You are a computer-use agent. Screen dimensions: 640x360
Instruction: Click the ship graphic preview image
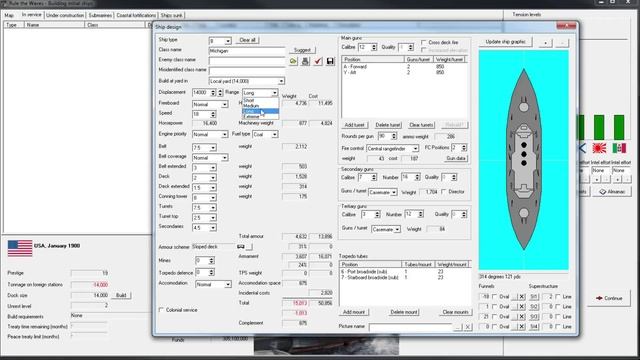point(524,160)
